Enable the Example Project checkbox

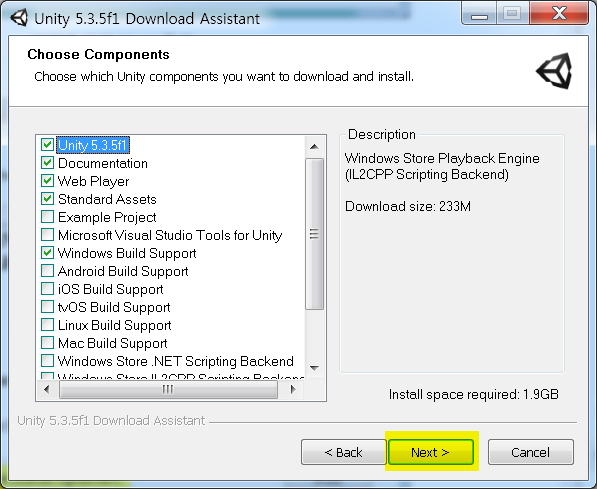click(x=47, y=217)
